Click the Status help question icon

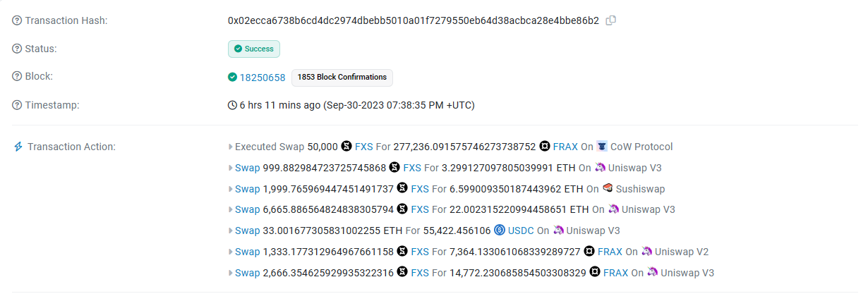point(17,49)
